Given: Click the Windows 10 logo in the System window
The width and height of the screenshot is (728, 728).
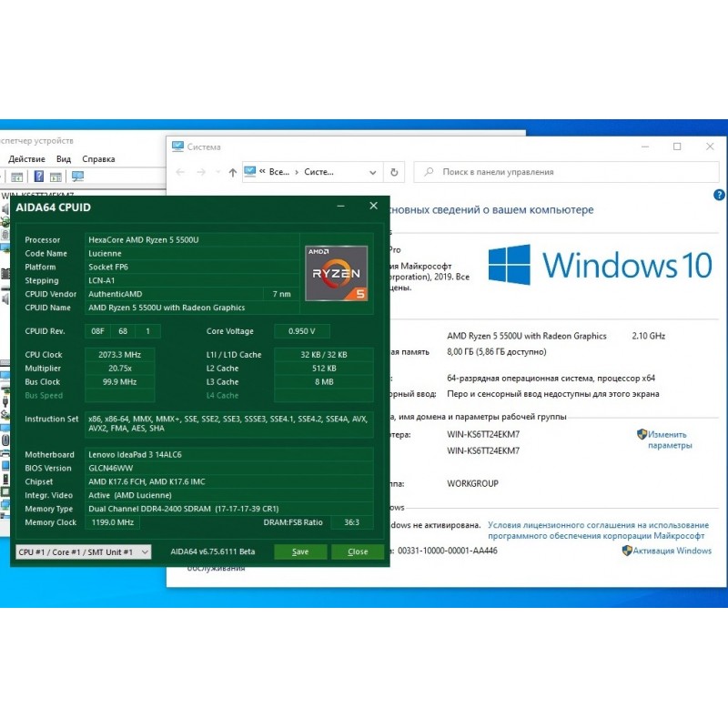Looking at the screenshot, I should pos(601,265).
